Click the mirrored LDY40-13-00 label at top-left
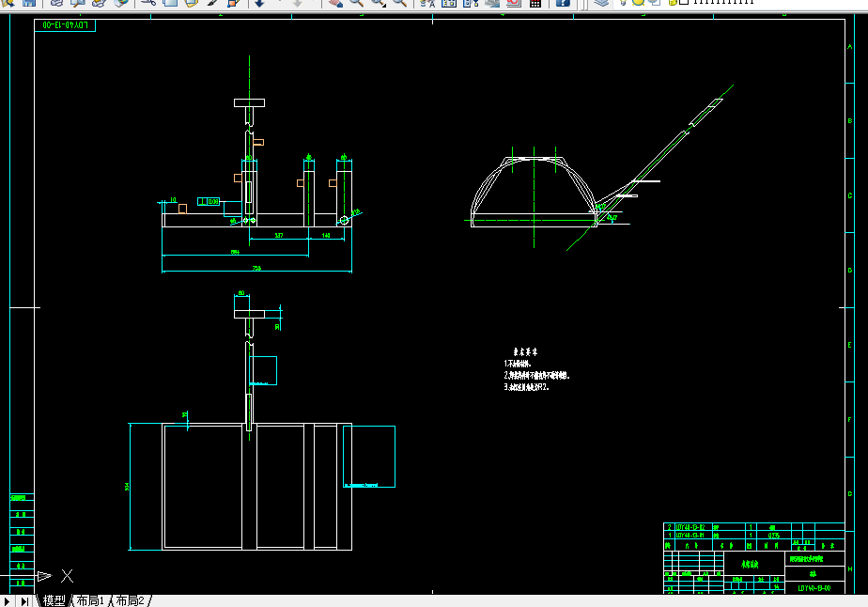 [65, 25]
